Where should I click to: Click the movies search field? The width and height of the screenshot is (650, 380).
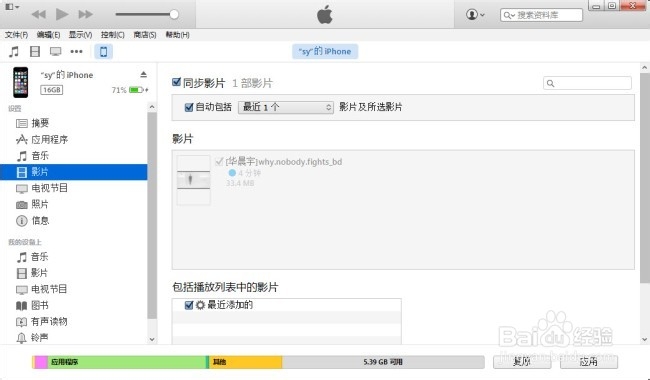587,83
